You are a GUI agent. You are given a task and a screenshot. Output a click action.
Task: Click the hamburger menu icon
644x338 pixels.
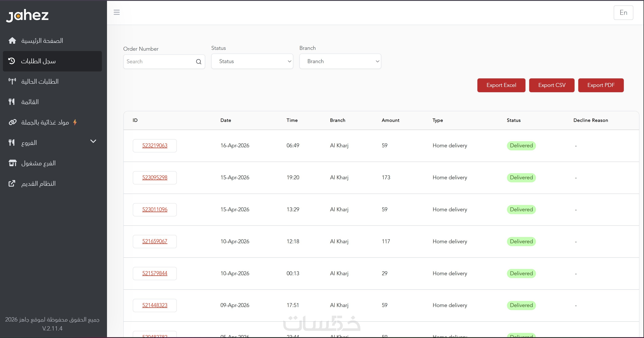tap(117, 12)
